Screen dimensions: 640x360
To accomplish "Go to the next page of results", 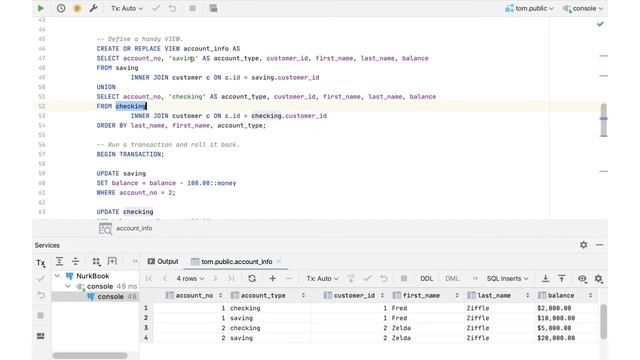I will [x=215, y=278].
